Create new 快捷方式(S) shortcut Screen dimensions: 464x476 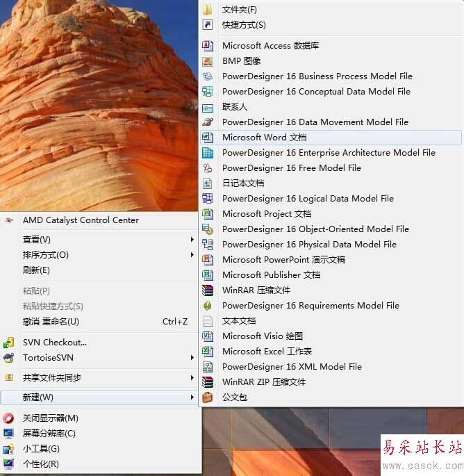click(331, 25)
